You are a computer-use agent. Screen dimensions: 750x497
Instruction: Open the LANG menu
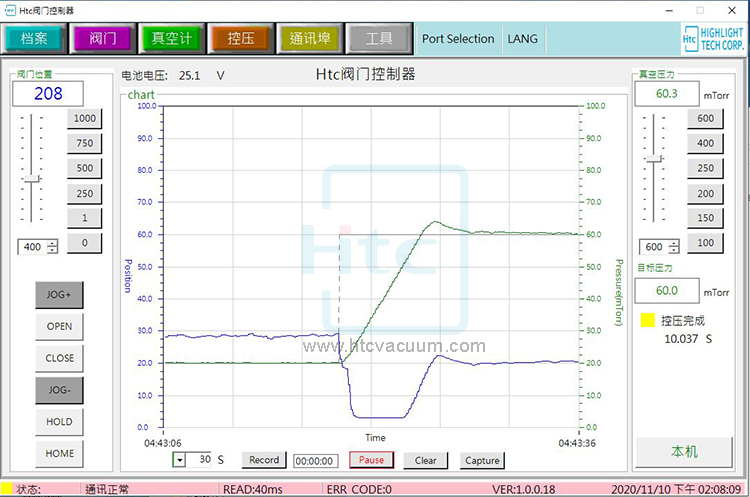(x=522, y=39)
